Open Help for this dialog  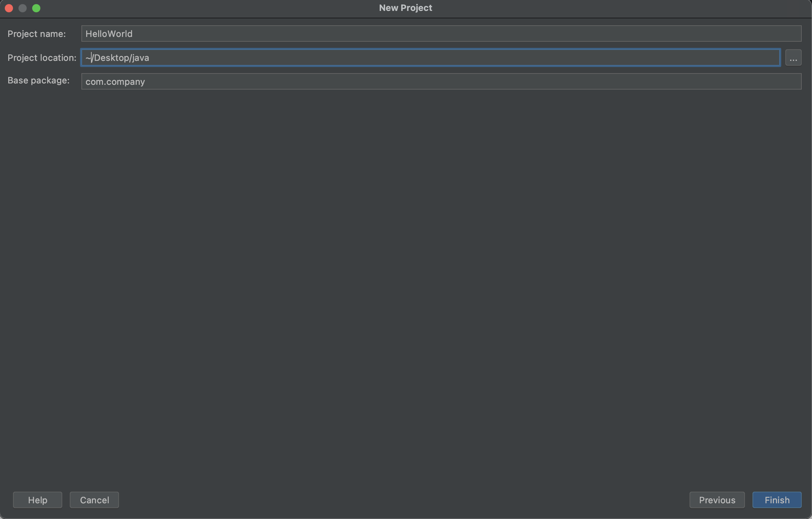(38, 500)
